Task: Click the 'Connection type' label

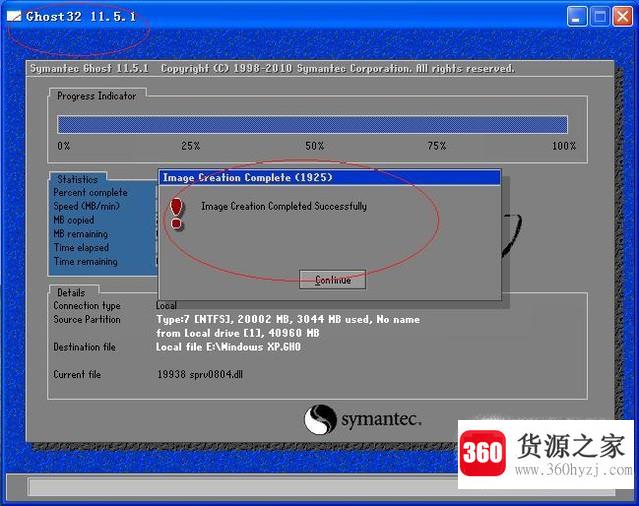Action: pyautogui.click(x=87, y=306)
